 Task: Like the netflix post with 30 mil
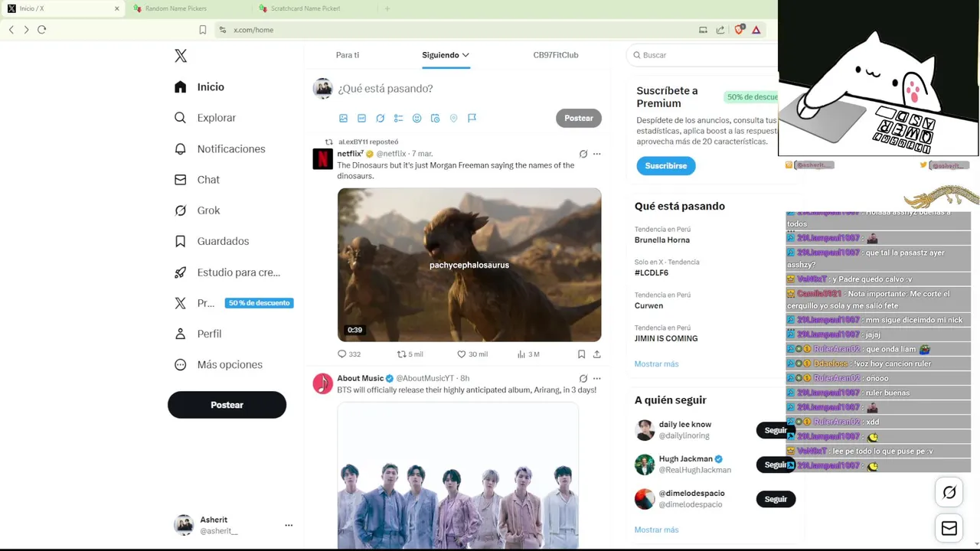coord(472,354)
